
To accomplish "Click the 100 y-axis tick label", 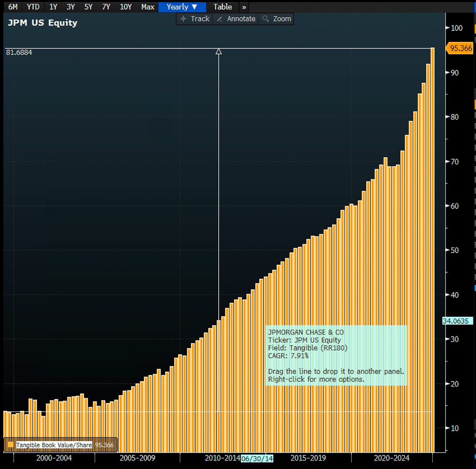I will (457, 28).
